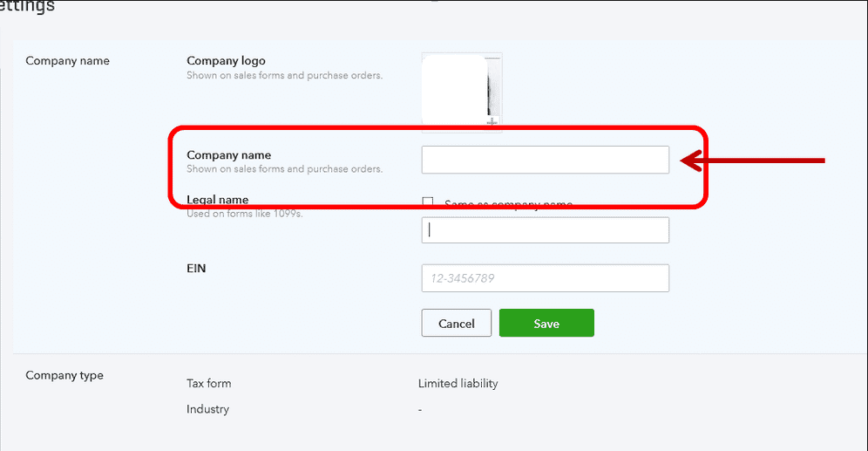Image resolution: width=868 pixels, height=451 pixels.
Task: Click the 'Company logo' label
Action: coord(226,61)
